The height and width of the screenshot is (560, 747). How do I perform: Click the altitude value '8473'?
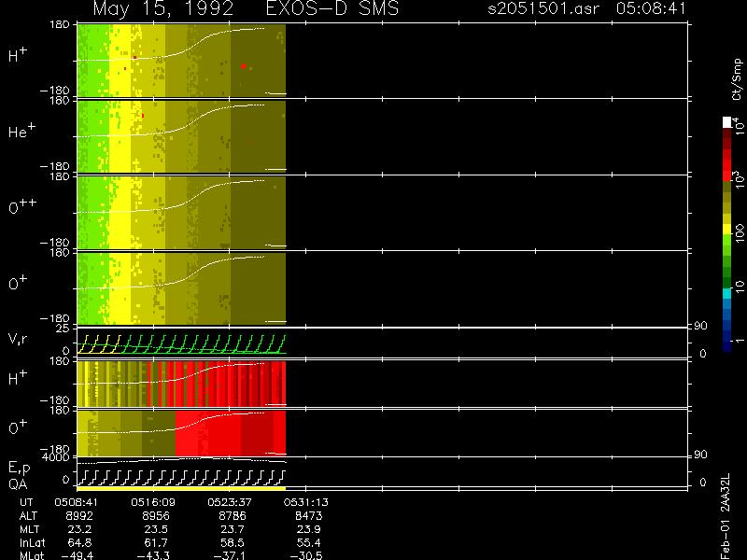pos(308,516)
